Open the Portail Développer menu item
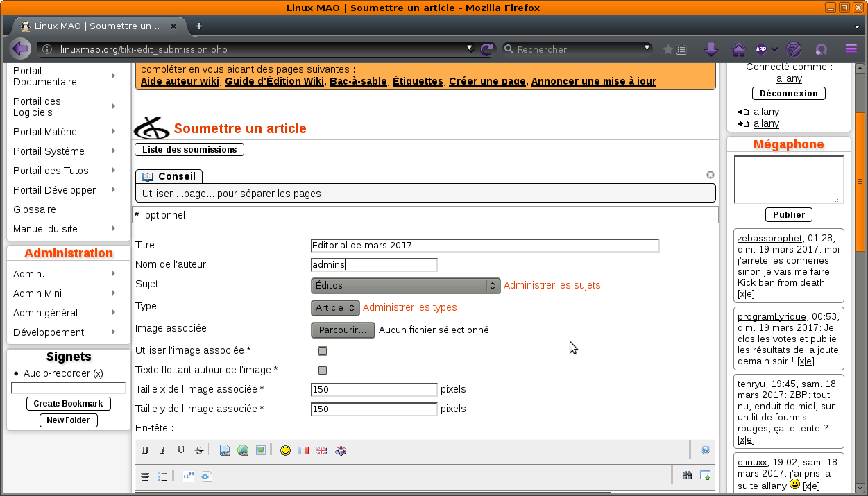Screen dimensions: 868x496 [54, 190]
